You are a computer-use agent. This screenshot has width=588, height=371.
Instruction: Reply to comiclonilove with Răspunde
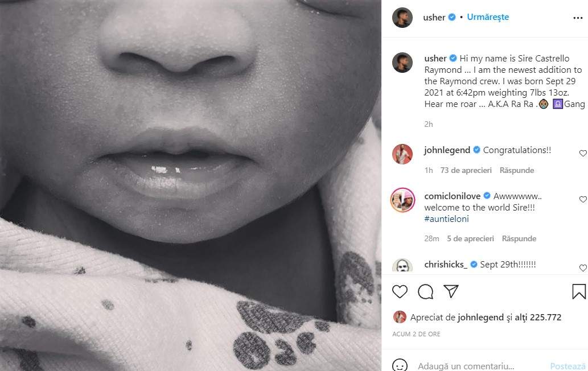(519, 238)
